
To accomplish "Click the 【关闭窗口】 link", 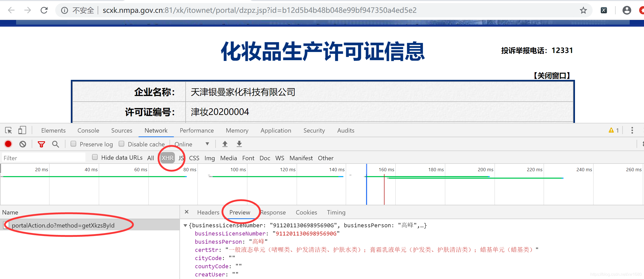I will point(552,76).
